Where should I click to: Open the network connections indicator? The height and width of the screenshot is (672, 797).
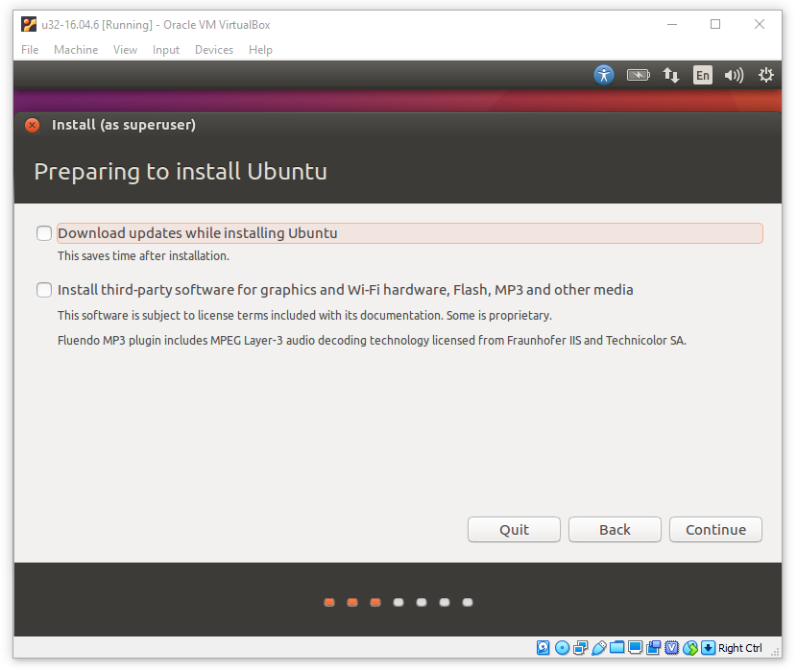pos(671,75)
